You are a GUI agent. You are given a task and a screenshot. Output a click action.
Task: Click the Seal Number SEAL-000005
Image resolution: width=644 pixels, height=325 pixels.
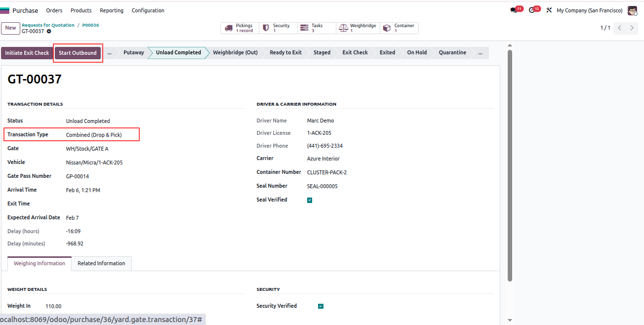[322, 186]
